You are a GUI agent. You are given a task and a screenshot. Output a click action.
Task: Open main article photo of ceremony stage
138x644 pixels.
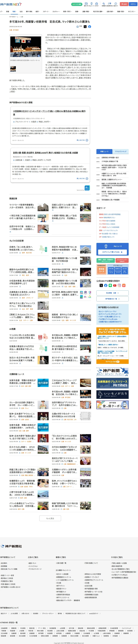(x=26, y=47)
